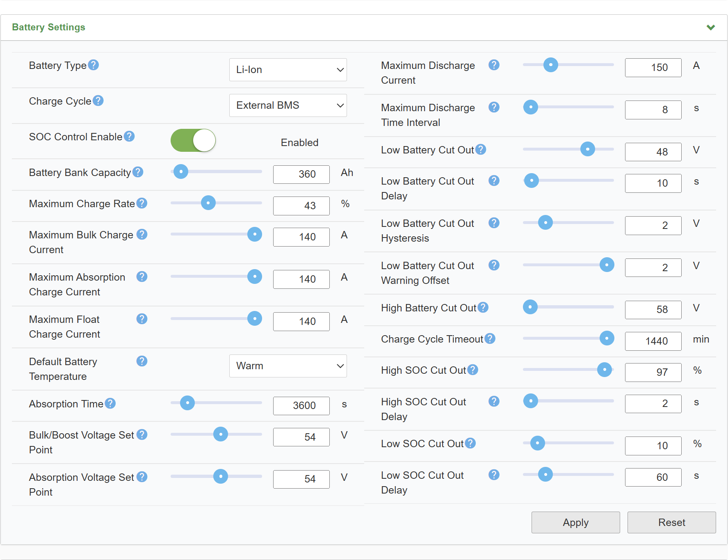Open Default Battery Temperature dropdown

coord(288,366)
